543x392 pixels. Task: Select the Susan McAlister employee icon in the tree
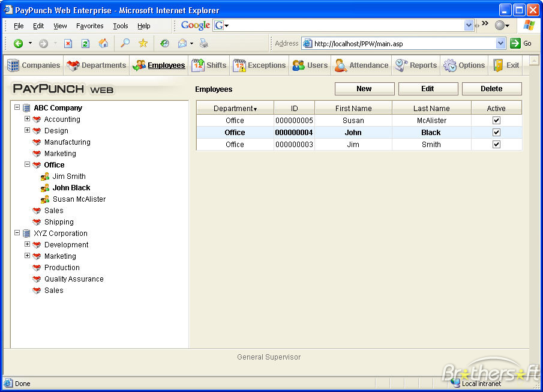[x=44, y=199]
